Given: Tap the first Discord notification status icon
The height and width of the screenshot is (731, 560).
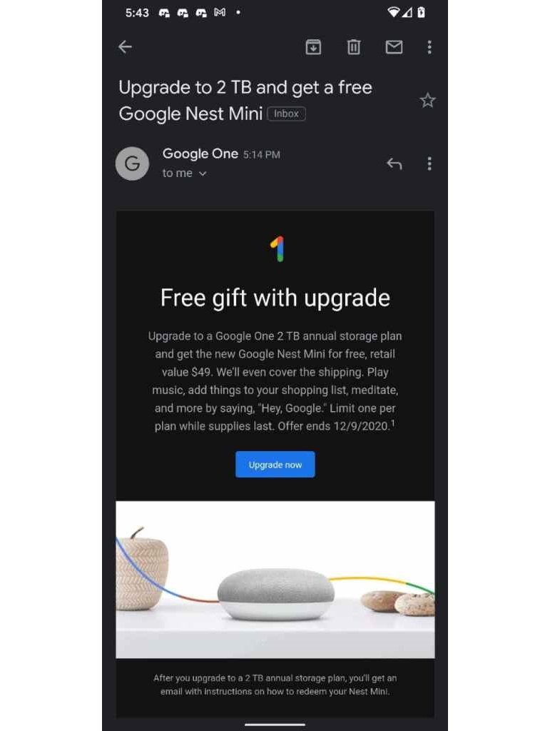Looking at the screenshot, I should (x=164, y=13).
